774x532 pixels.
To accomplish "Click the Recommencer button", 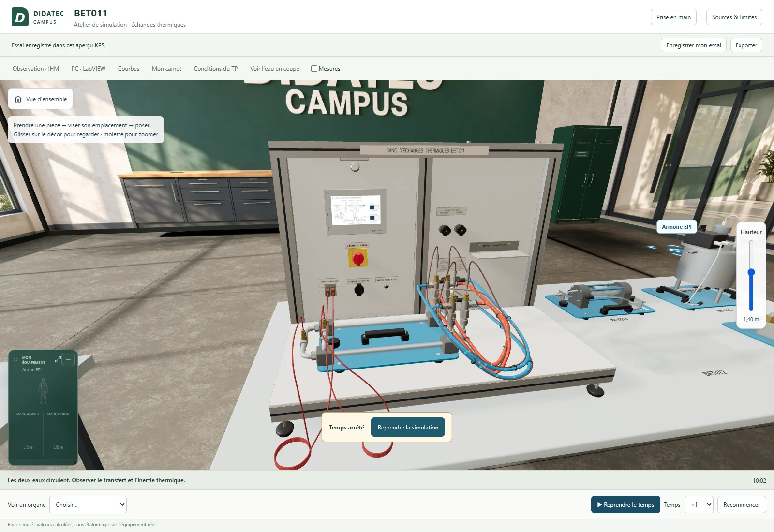I will 742,504.
